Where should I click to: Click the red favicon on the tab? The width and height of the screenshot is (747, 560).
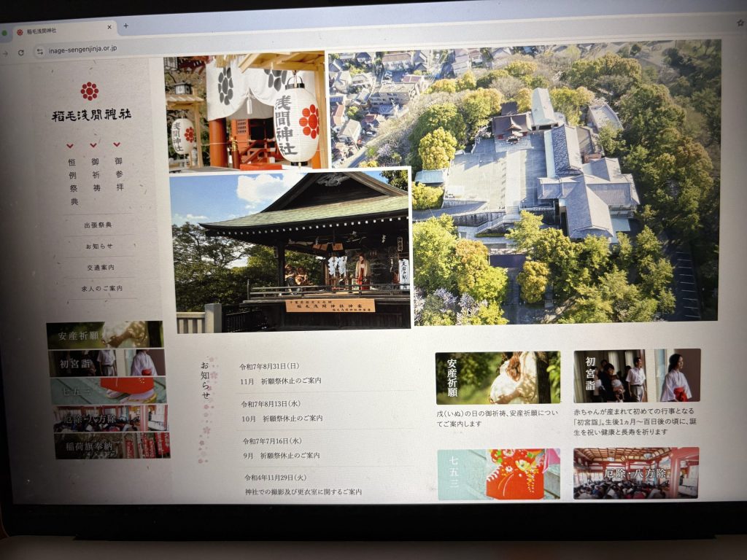[20, 32]
